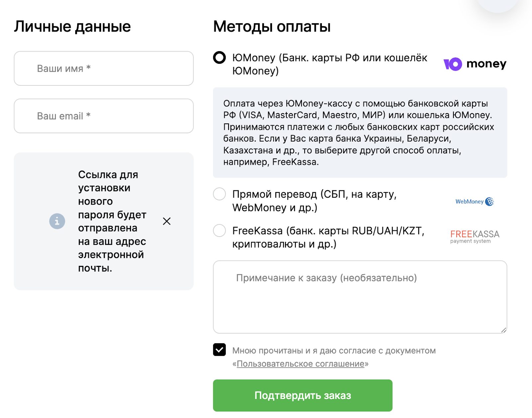Screen dimensions: 532x418
Task: Uncheck the user agreement consent checkbox
Action: click(x=219, y=350)
